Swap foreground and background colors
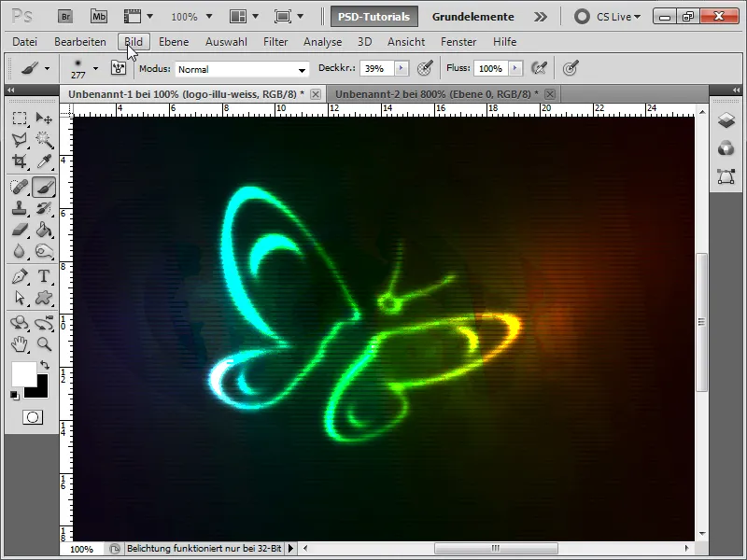 (x=45, y=365)
